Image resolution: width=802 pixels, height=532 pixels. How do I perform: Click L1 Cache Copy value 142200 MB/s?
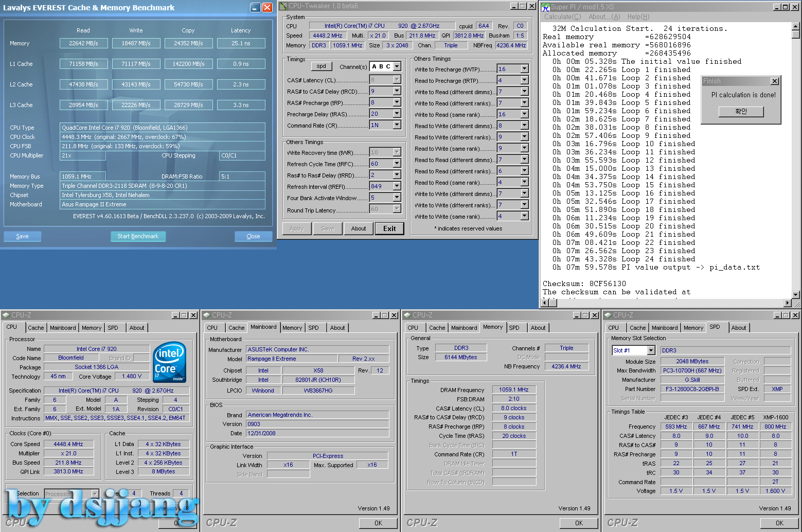coord(188,64)
